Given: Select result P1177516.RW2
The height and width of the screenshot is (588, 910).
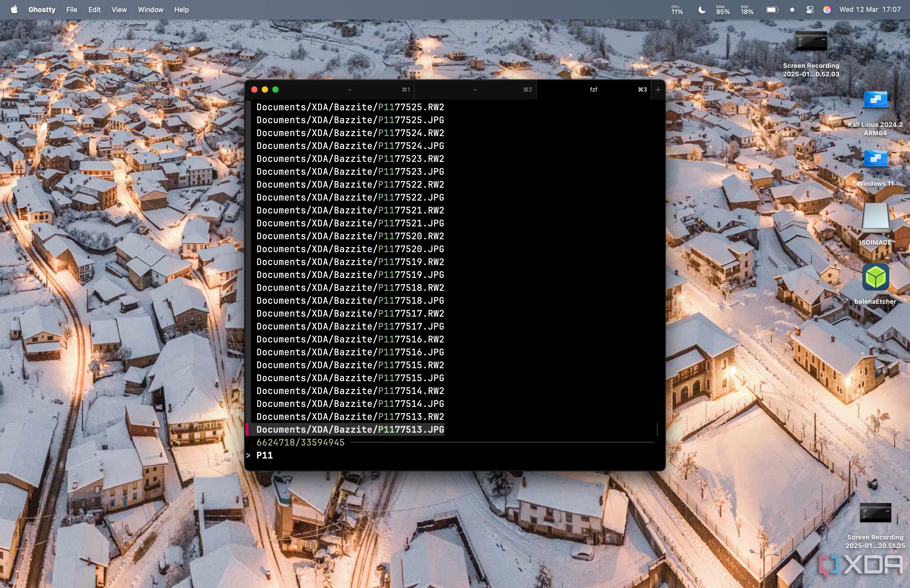Looking at the screenshot, I should click(350, 340).
